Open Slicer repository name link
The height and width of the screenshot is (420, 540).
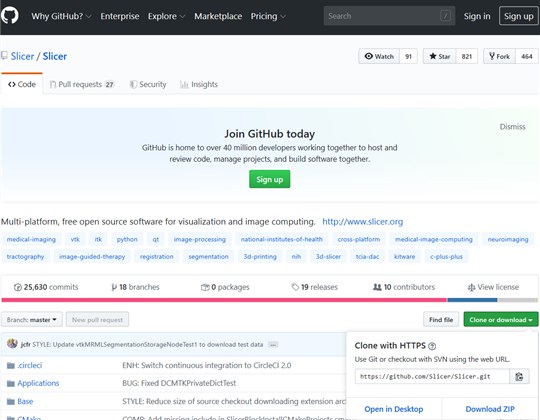(55, 56)
